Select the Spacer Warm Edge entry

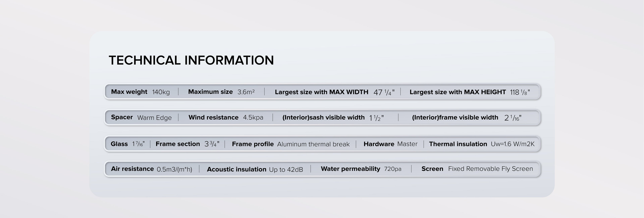click(x=141, y=117)
